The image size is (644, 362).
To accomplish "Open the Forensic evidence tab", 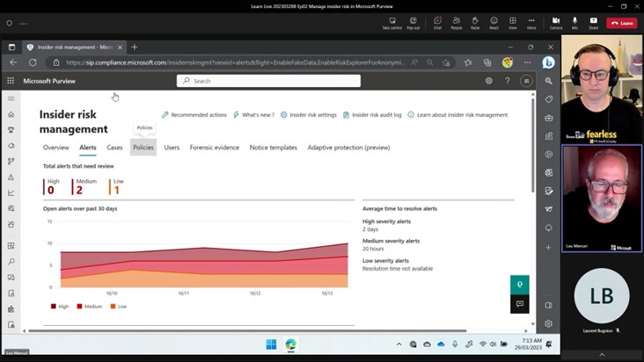I will click(214, 148).
